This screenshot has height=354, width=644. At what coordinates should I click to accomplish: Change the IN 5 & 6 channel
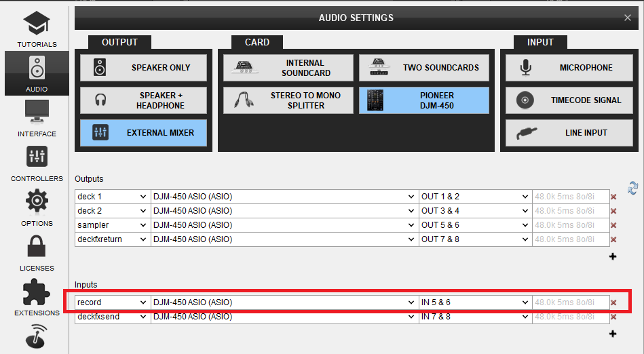475,302
